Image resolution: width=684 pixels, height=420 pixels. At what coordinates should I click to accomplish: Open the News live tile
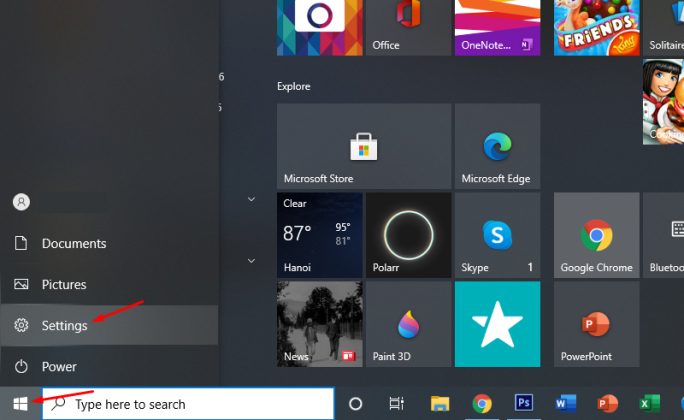click(x=318, y=324)
